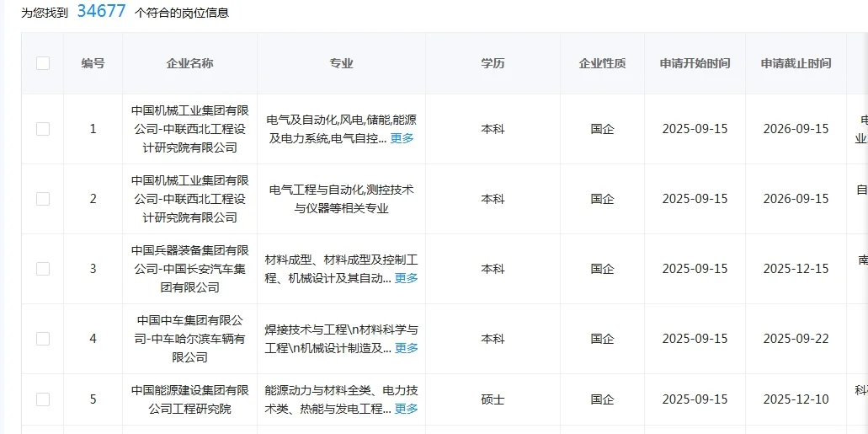This screenshot has width=868, height=434.
Task: Check the checkbox for row 2
Action: pos(43,198)
